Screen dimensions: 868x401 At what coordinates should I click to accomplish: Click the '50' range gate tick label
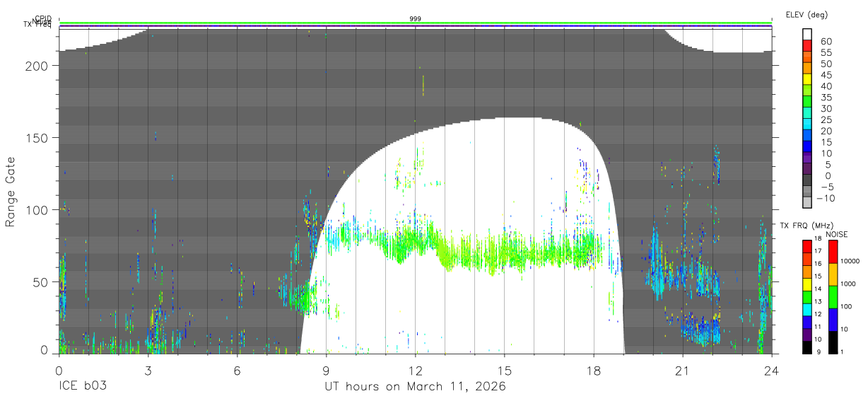[42, 281]
